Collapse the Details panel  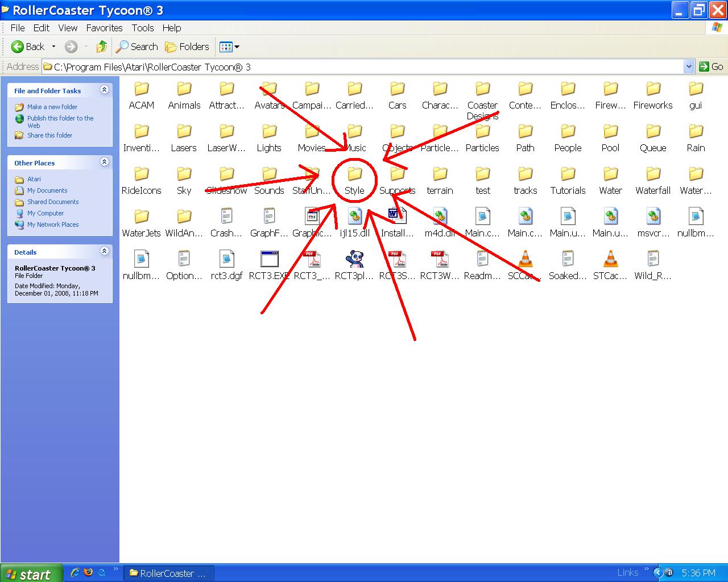(x=104, y=251)
